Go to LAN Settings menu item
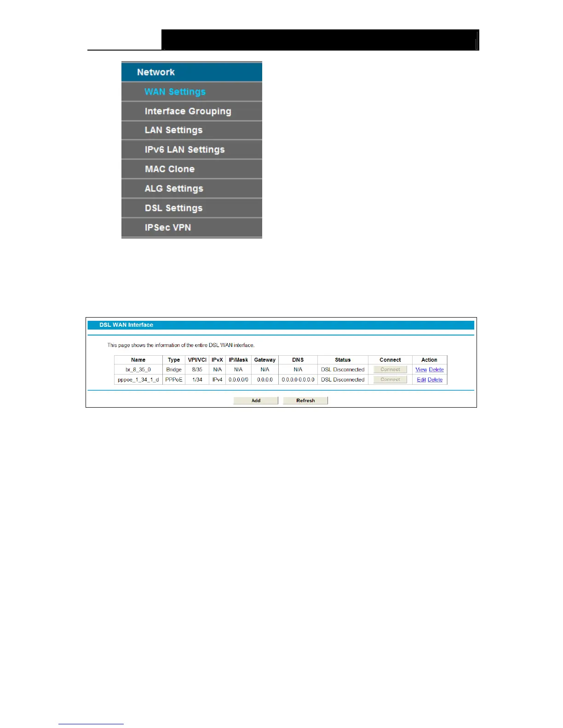 (x=192, y=131)
